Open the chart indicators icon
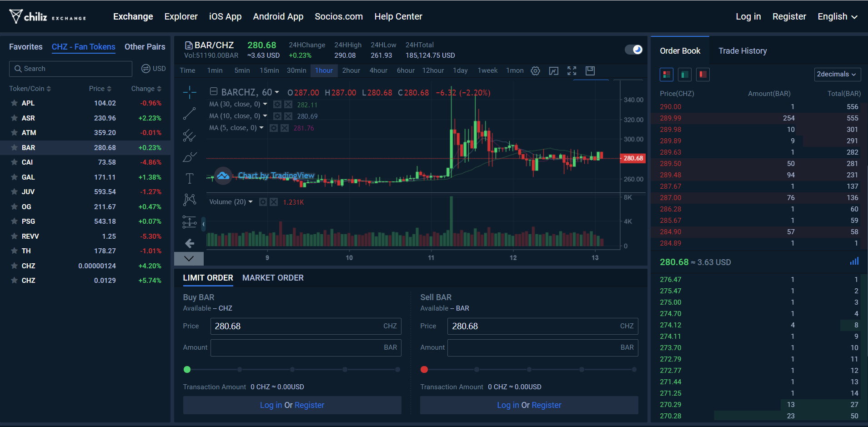 554,71
